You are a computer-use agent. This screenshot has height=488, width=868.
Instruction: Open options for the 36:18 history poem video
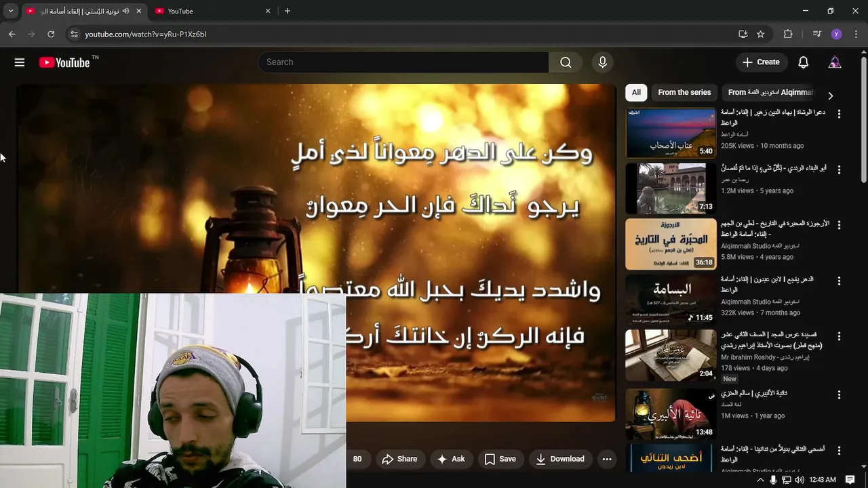pyautogui.click(x=839, y=225)
